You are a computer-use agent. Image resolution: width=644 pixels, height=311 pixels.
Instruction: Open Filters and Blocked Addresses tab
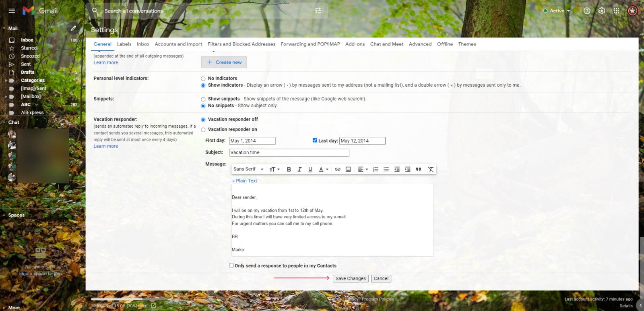coord(241,44)
